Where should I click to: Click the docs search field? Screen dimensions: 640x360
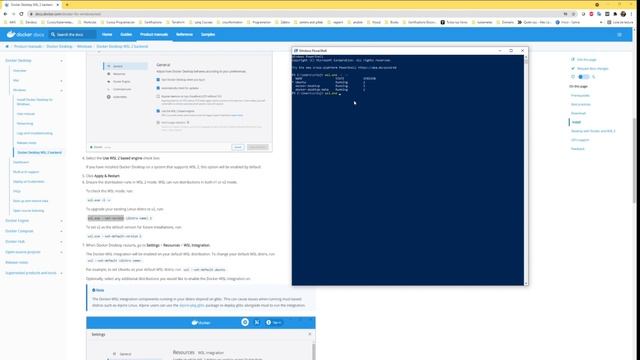[x=73, y=35]
